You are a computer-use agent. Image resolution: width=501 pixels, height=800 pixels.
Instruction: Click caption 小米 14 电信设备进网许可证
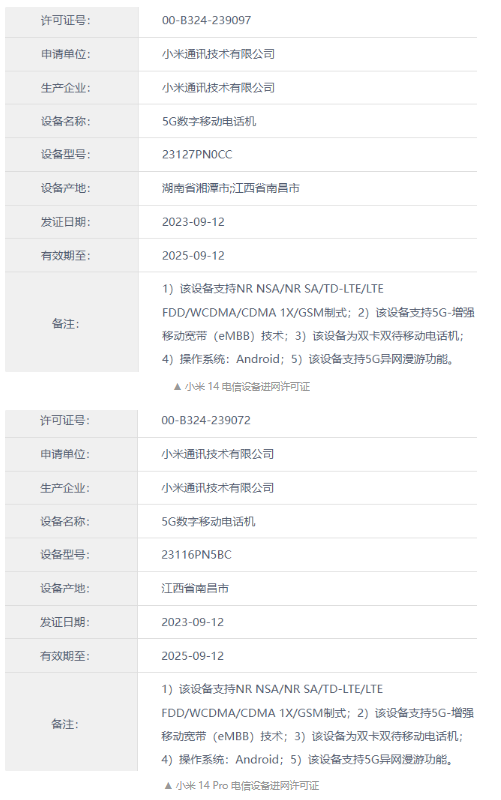[241, 387]
